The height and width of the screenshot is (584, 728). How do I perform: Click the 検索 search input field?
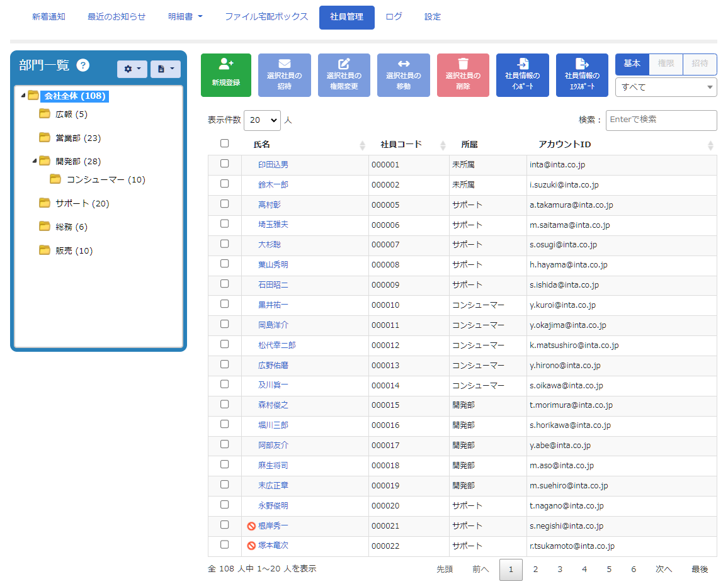[x=661, y=120]
